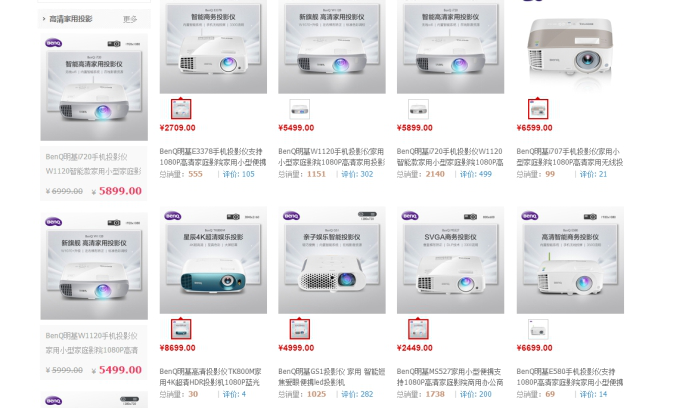Choose the small variant thumbnail under the ¥5899.00 projector
This screenshot has height=408, width=692.
(x=418, y=109)
